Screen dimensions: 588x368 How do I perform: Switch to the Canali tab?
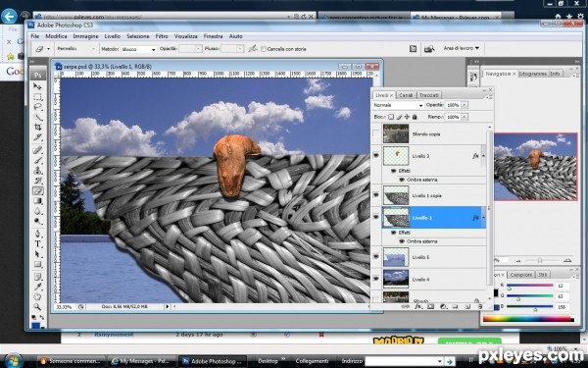406,95
